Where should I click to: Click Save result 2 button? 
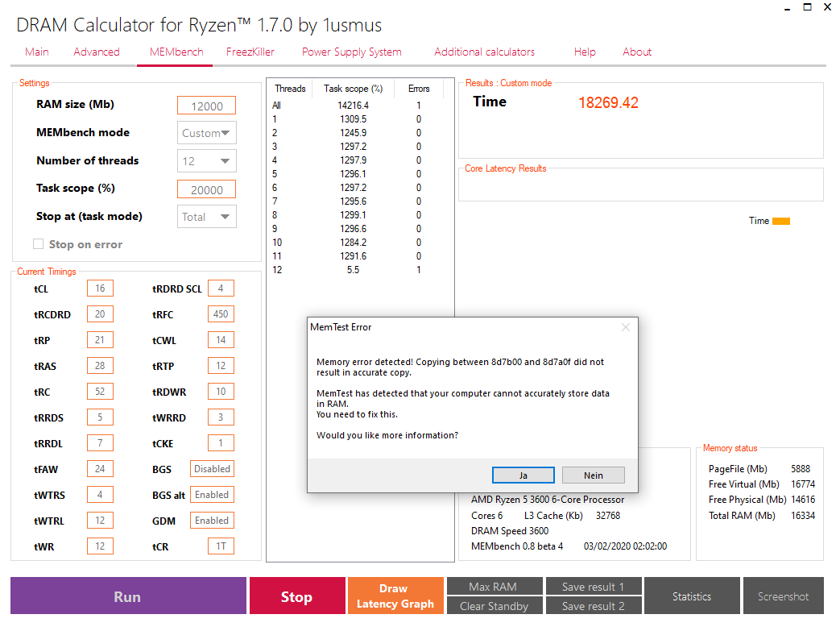593,606
